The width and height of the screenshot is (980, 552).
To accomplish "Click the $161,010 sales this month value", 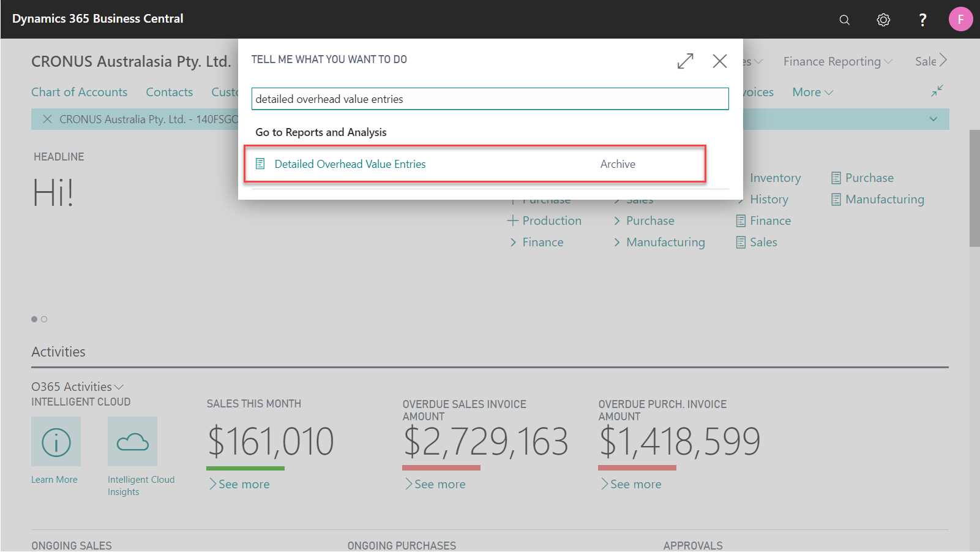I will tap(271, 442).
